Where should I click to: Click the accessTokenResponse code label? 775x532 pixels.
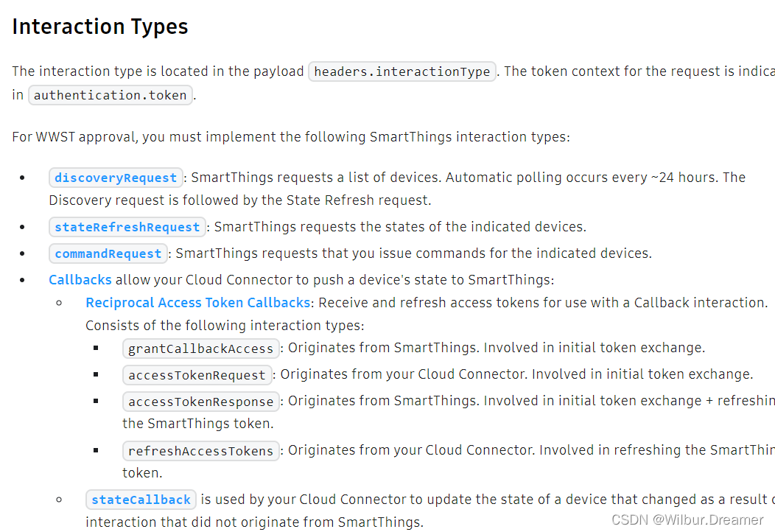coord(201,402)
